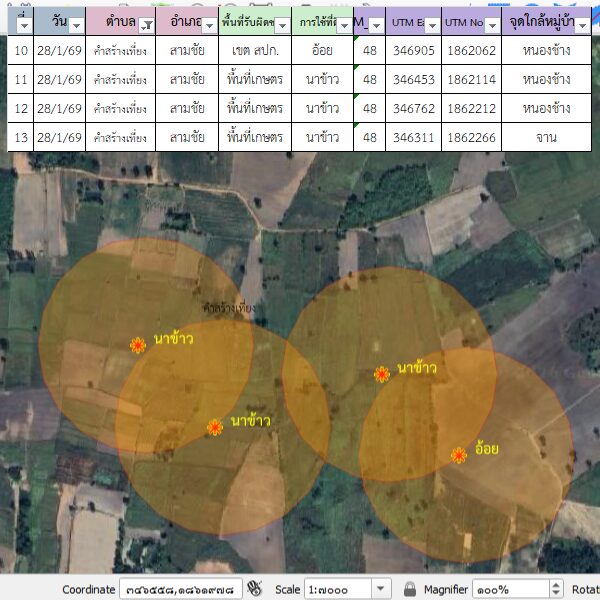
Task: Click the Magnifier spinner arrows
Action: [556, 589]
